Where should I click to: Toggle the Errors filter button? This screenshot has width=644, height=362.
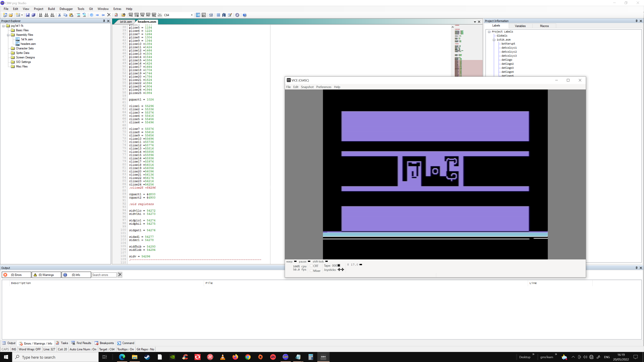16,275
